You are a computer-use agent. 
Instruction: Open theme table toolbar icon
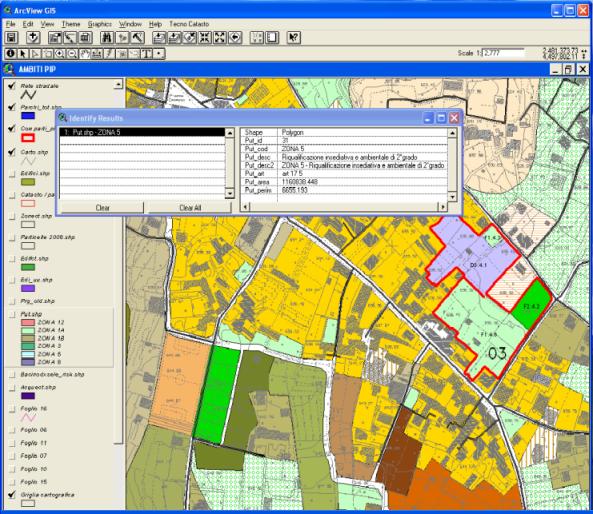pyautogui.click(x=85, y=37)
